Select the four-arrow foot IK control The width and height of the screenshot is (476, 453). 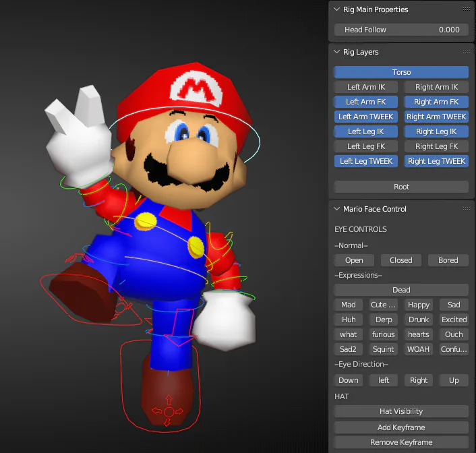click(x=168, y=411)
